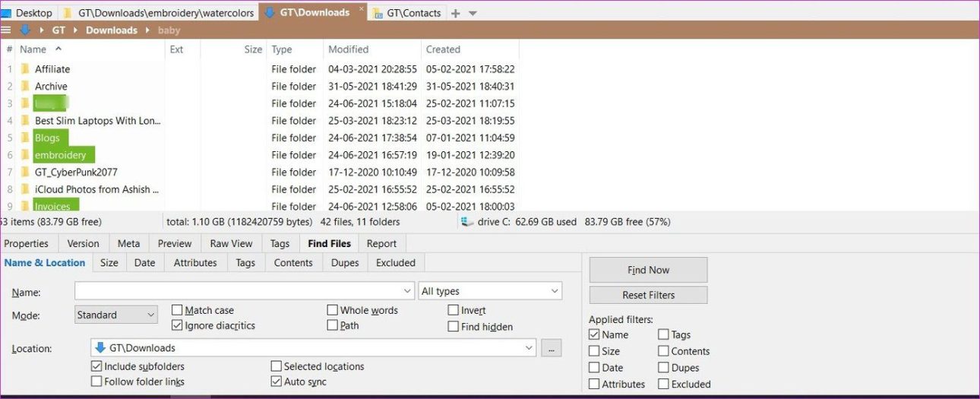Open the Mode dropdown set to Standard
The width and height of the screenshot is (980, 399).
pyautogui.click(x=116, y=315)
